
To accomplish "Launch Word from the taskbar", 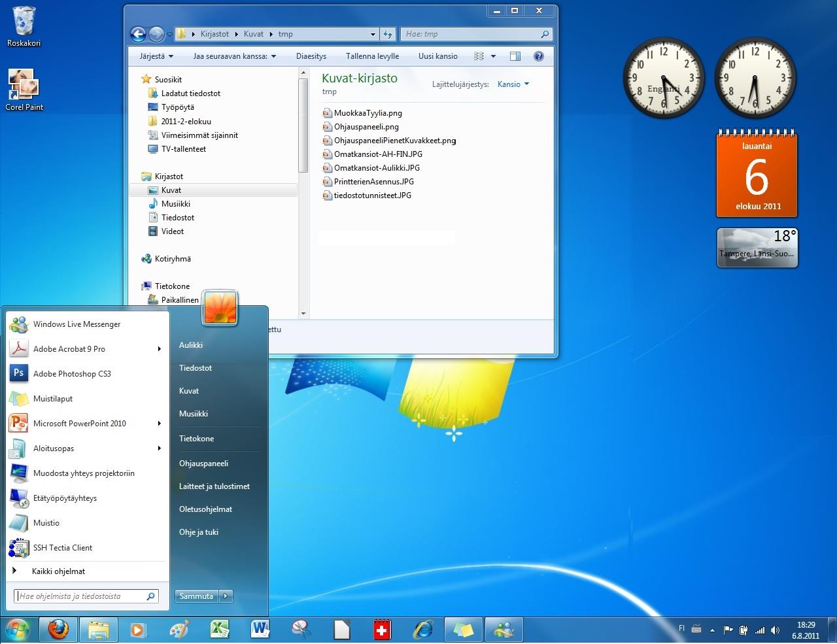I will click(x=260, y=630).
